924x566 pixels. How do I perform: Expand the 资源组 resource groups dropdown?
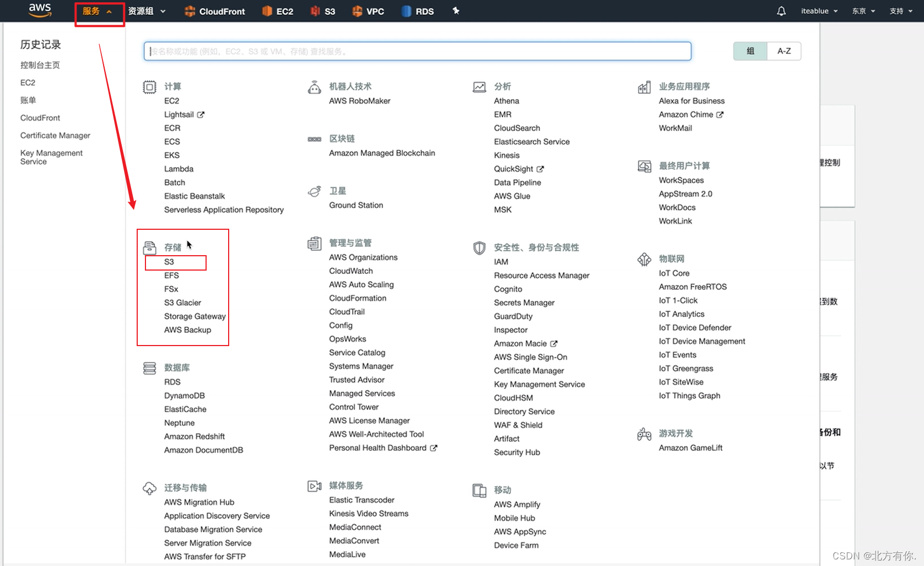pos(147,11)
